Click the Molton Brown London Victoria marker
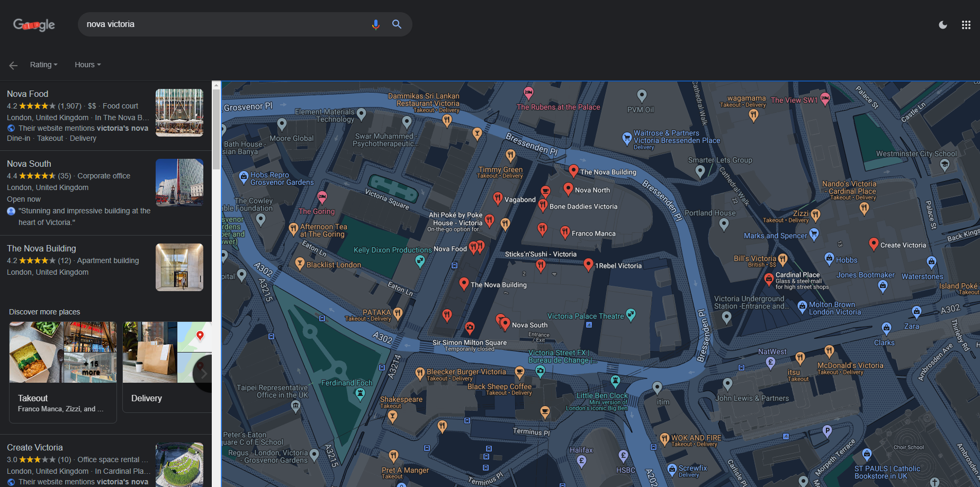The height and width of the screenshot is (487, 980). (x=802, y=306)
